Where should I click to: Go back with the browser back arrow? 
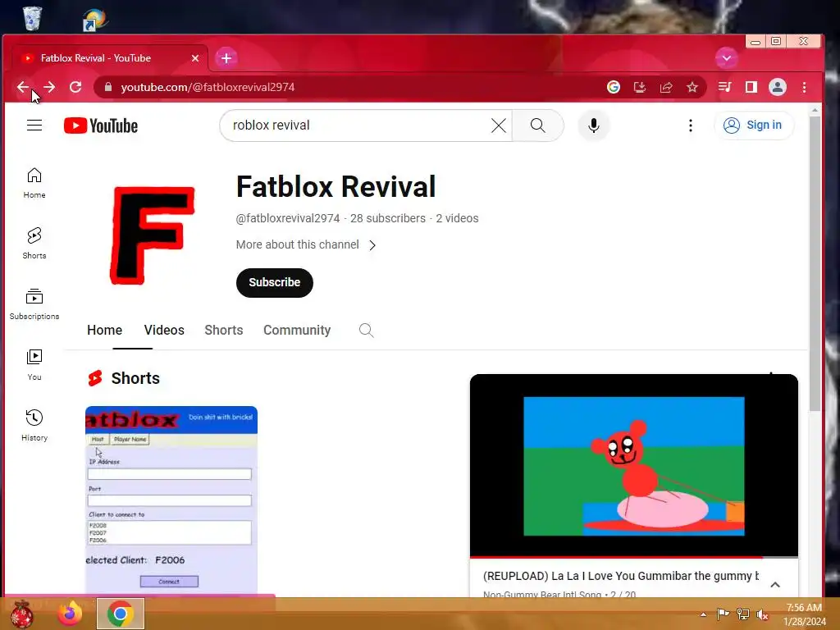click(22, 87)
